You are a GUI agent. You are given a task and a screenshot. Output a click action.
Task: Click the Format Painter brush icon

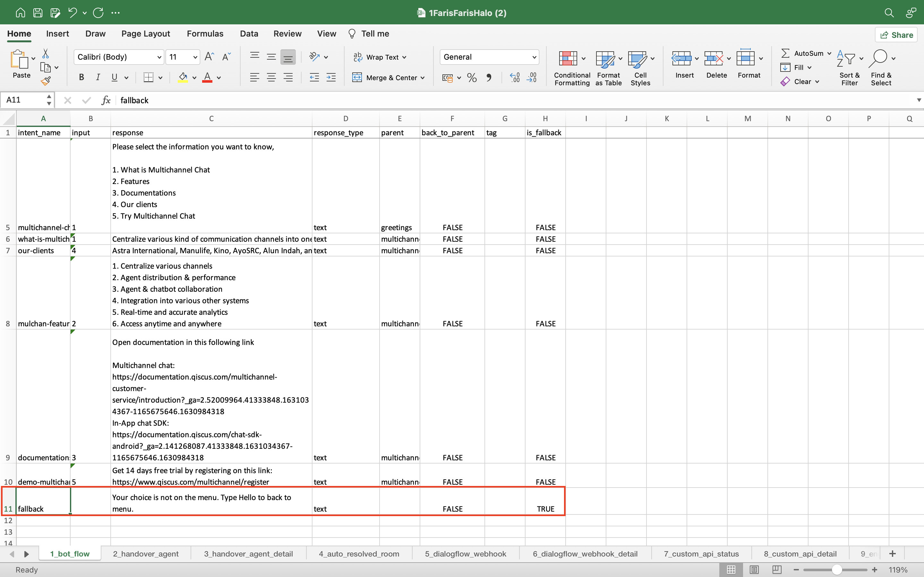(46, 81)
